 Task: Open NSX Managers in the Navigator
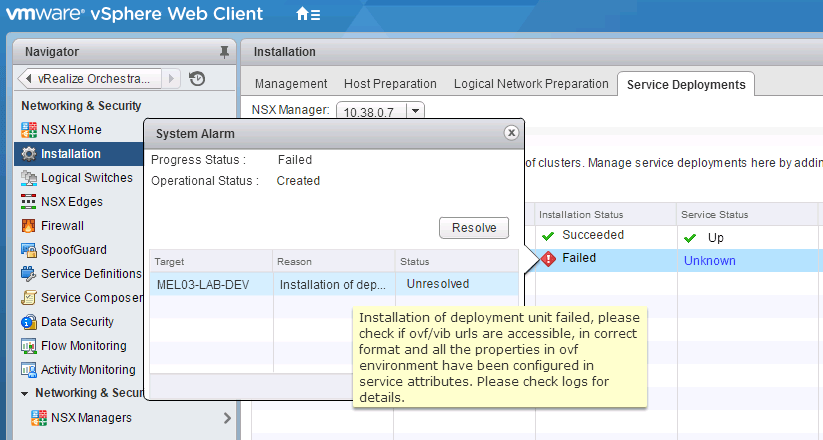tap(91, 418)
